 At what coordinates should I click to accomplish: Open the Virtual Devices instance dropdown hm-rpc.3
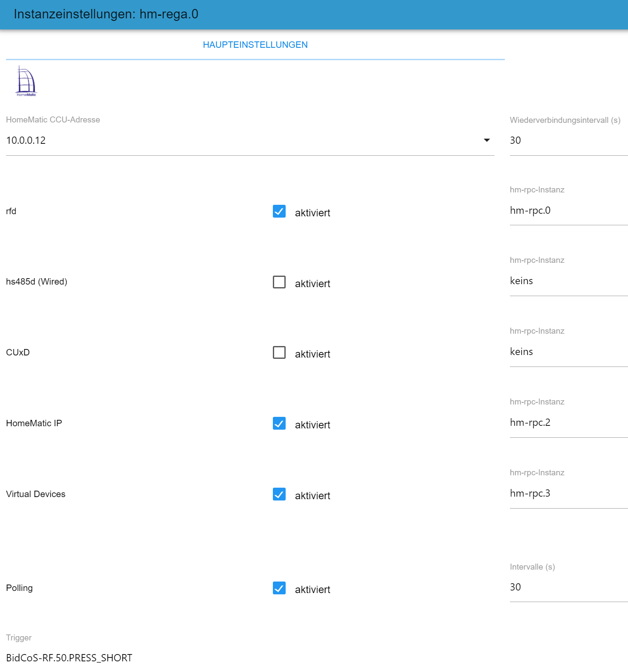(x=569, y=493)
